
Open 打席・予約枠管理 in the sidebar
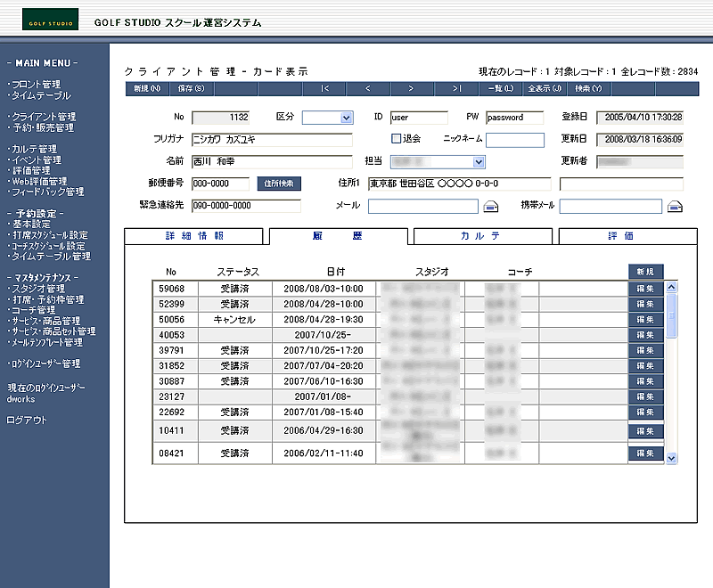tap(48, 299)
